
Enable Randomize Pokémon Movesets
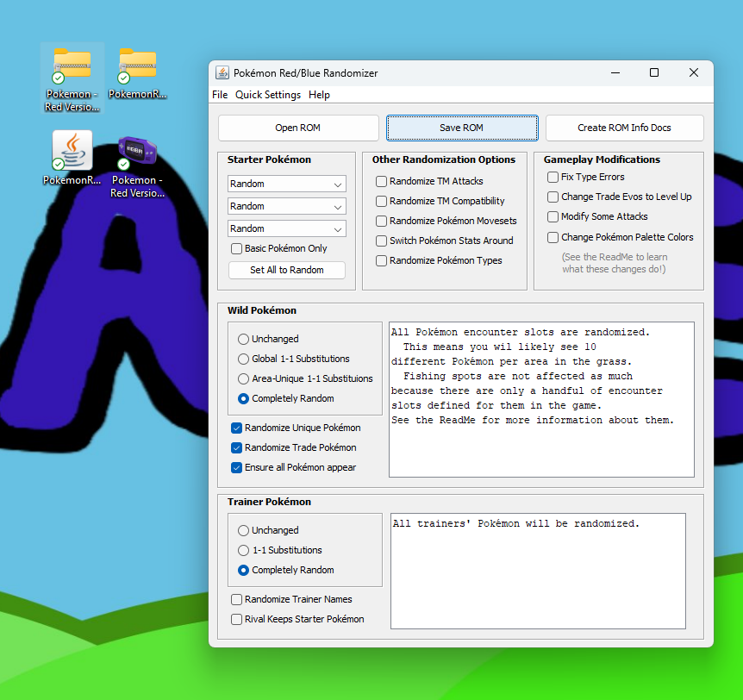(381, 221)
